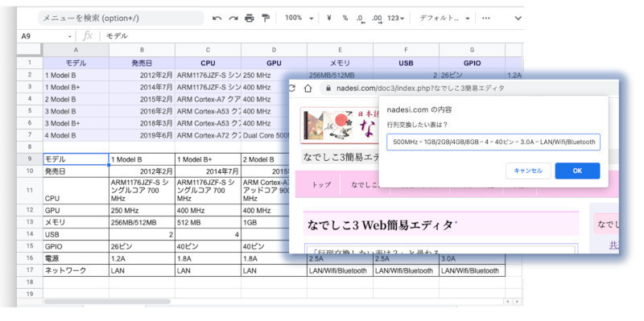
Task: Redo the action in Sheets toolbar
Action: click(233, 18)
